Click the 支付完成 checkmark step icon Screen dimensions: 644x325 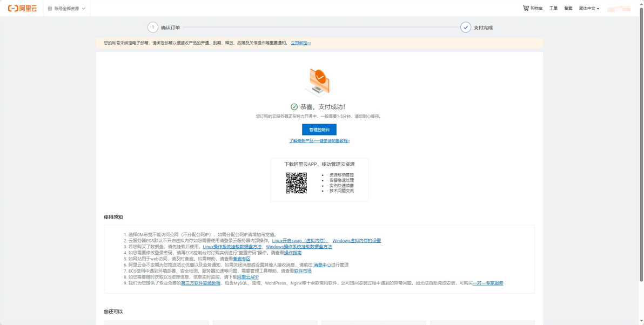[x=465, y=28]
